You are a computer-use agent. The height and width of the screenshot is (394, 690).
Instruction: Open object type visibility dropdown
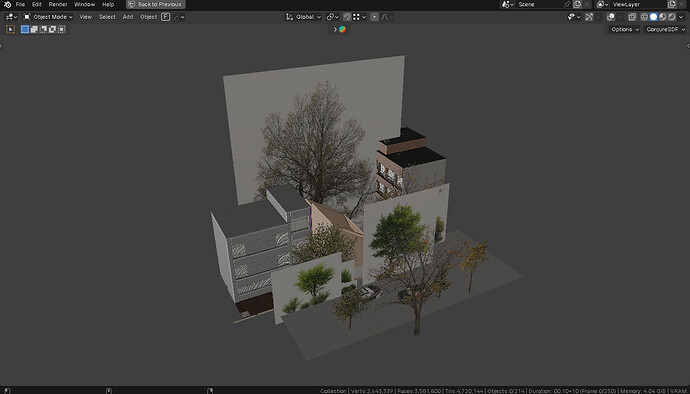pyautogui.click(x=574, y=17)
